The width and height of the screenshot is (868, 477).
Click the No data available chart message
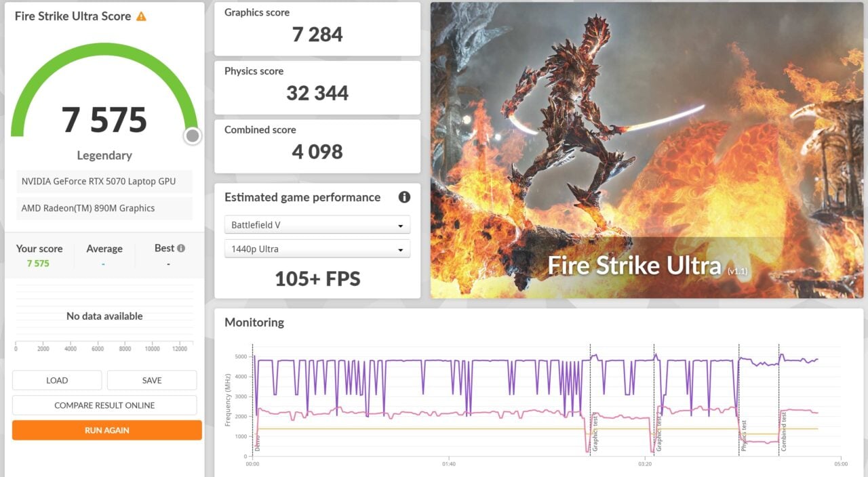[x=104, y=316]
